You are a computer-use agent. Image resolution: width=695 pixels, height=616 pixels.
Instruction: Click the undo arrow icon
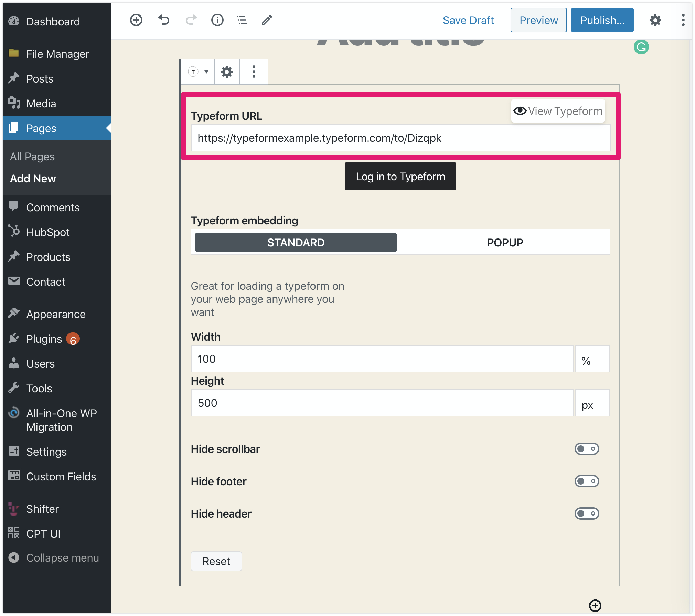tap(163, 20)
